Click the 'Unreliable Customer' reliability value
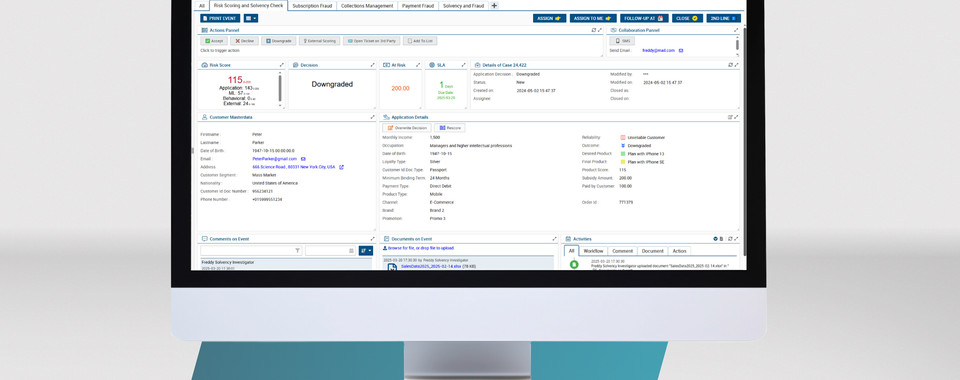The height and width of the screenshot is (380, 960). 646,138
